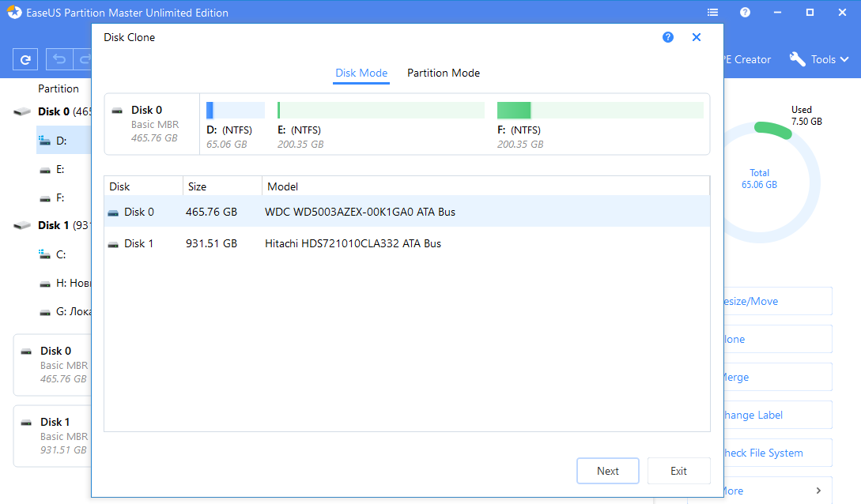The image size is (861, 504).
Task: Sort by the Size column header
Action: pos(221,186)
